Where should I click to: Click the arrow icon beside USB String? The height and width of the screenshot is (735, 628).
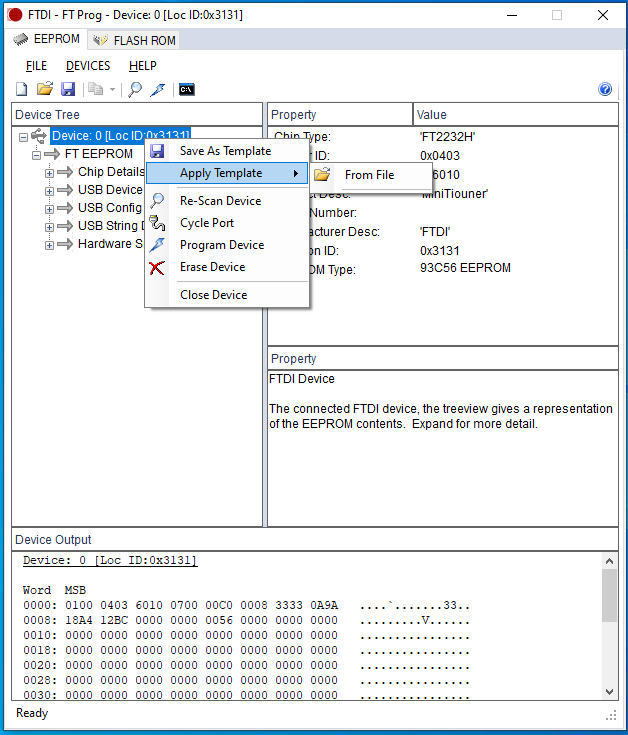click(x=65, y=226)
